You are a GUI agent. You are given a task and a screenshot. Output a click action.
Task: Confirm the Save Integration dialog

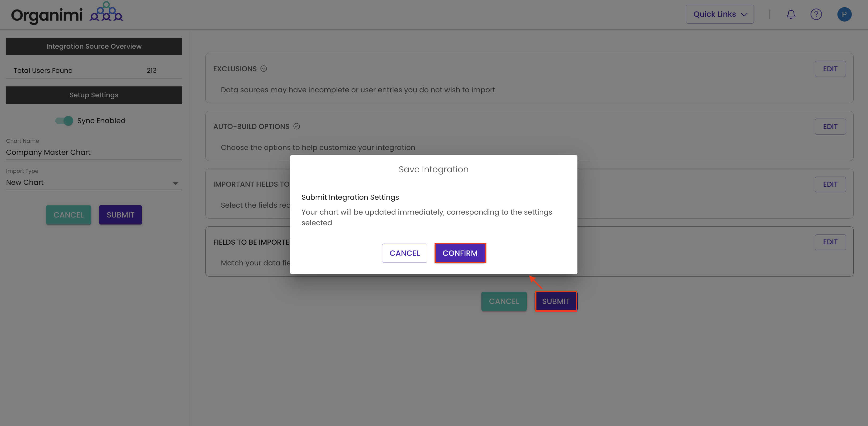coord(460,253)
